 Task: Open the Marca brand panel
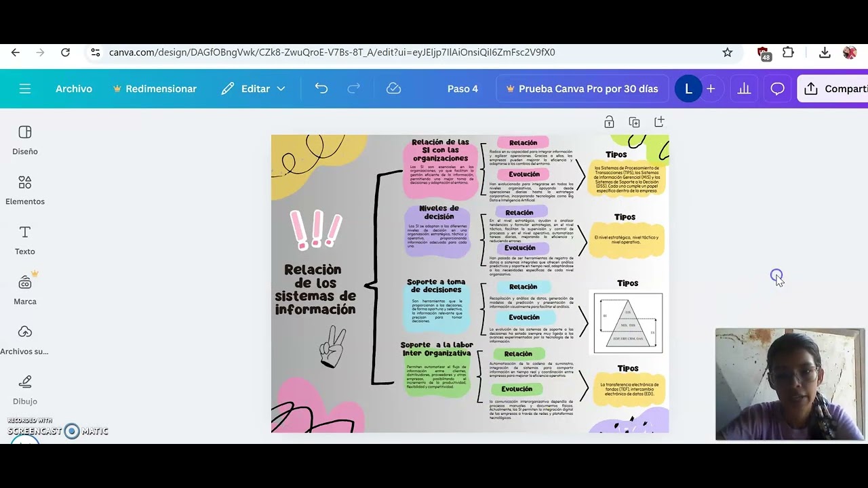point(25,290)
